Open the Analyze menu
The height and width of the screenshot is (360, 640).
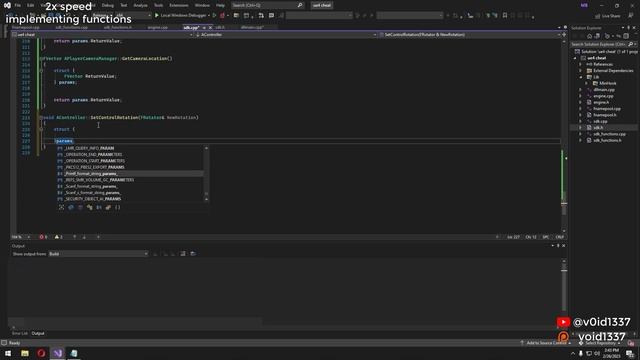tap(140, 5)
